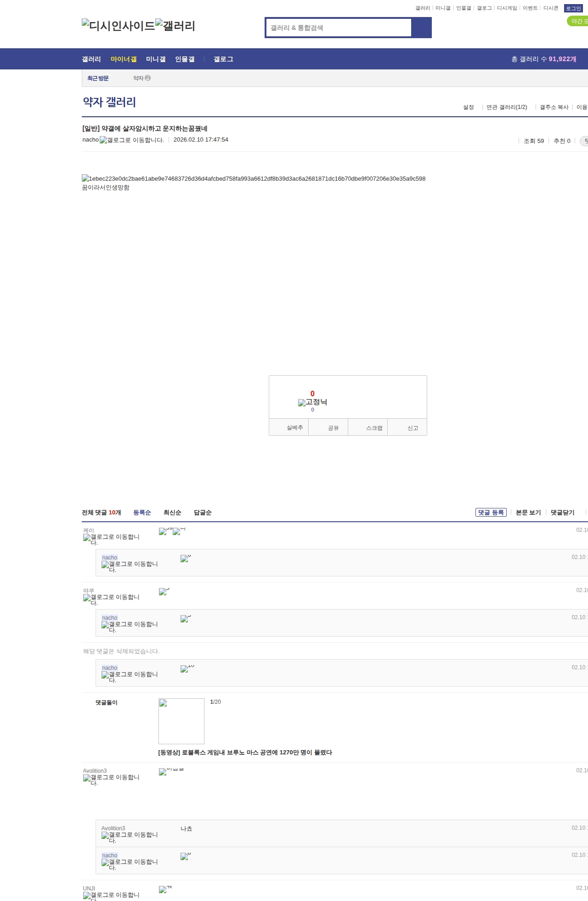Click the 약자 minor gallery ⓜ recent-visit entry

click(x=141, y=78)
